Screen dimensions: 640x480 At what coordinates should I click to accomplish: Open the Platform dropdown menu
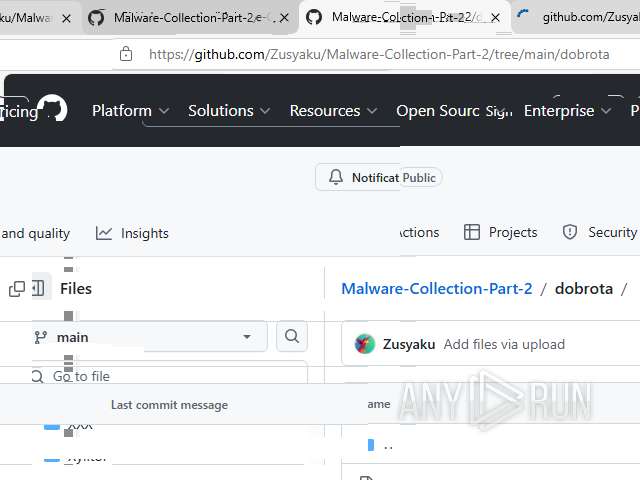130,111
